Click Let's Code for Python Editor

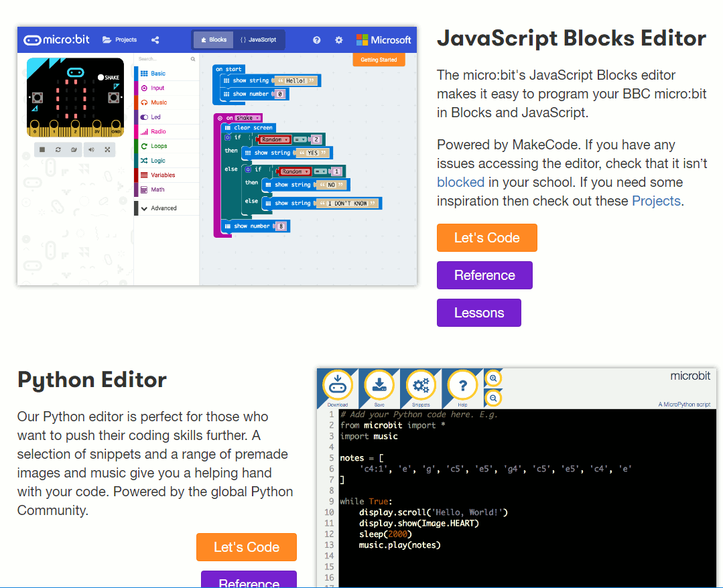[247, 547]
